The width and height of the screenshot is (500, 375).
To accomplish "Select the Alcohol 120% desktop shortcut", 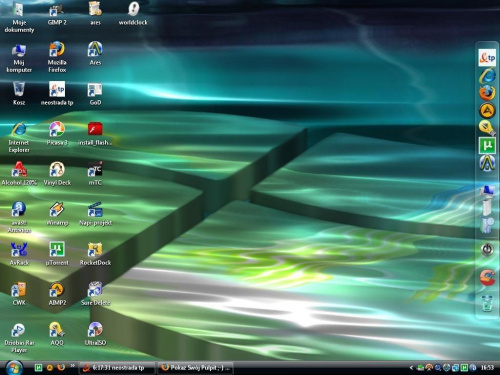I will (19, 174).
